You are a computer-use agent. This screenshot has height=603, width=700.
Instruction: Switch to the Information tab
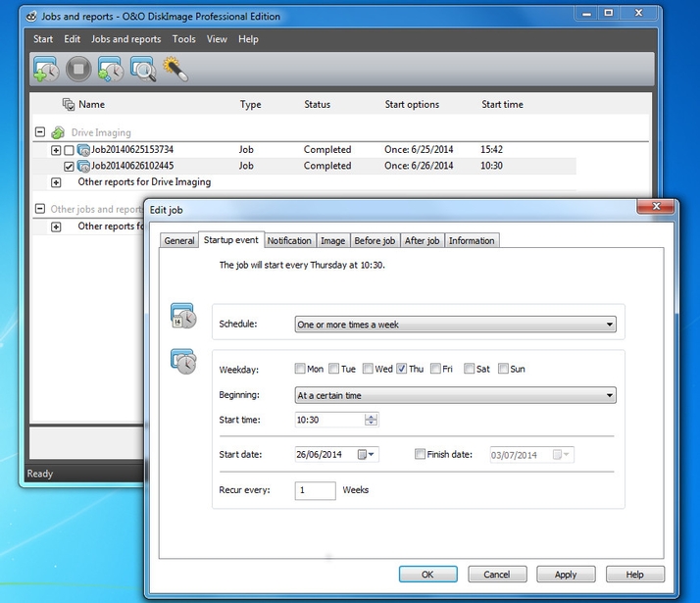coord(472,240)
